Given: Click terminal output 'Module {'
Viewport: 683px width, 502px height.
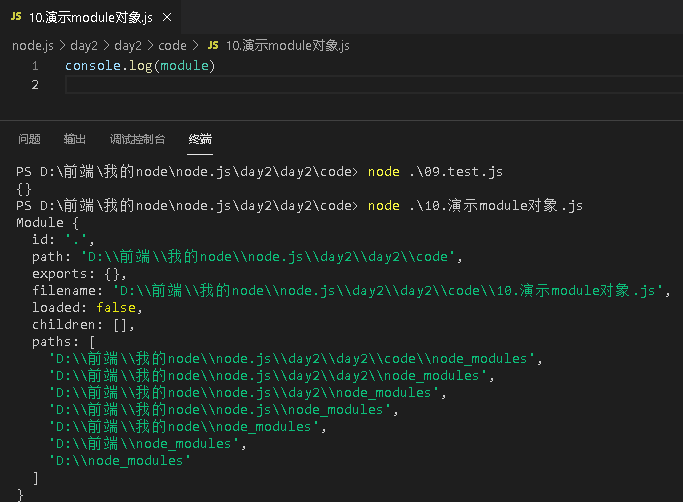Looking at the screenshot, I should (47, 223).
